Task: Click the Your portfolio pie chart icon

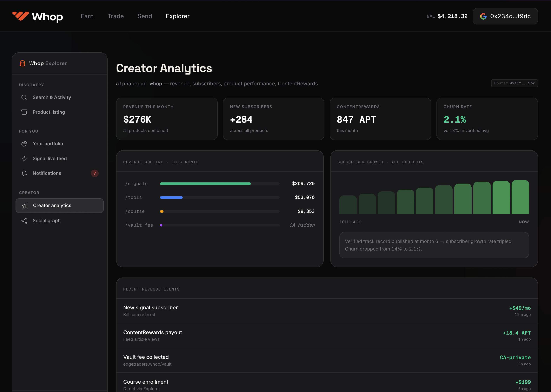Action: click(x=24, y=144)
